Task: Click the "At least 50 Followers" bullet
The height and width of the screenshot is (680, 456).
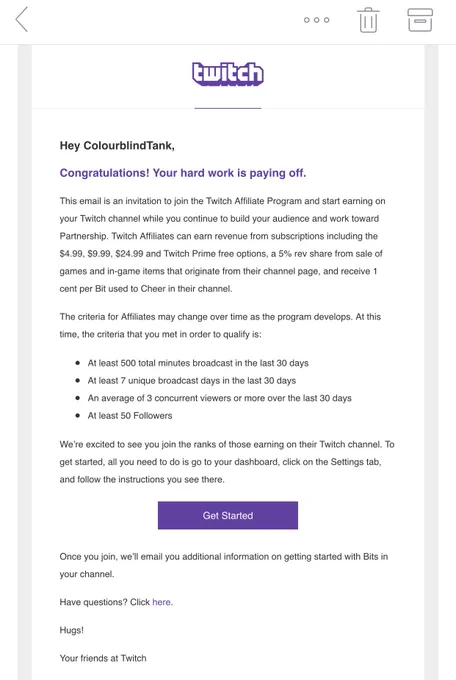Action: [x=130, y=416]
